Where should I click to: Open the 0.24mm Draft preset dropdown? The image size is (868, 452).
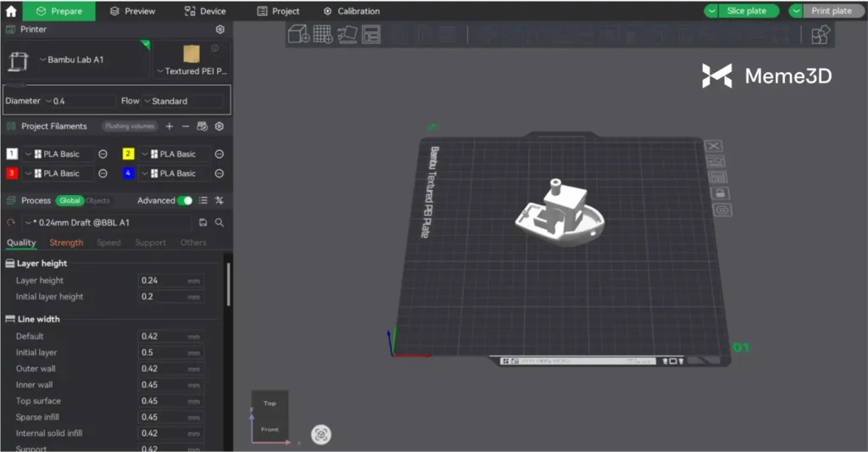click(106, 222)
